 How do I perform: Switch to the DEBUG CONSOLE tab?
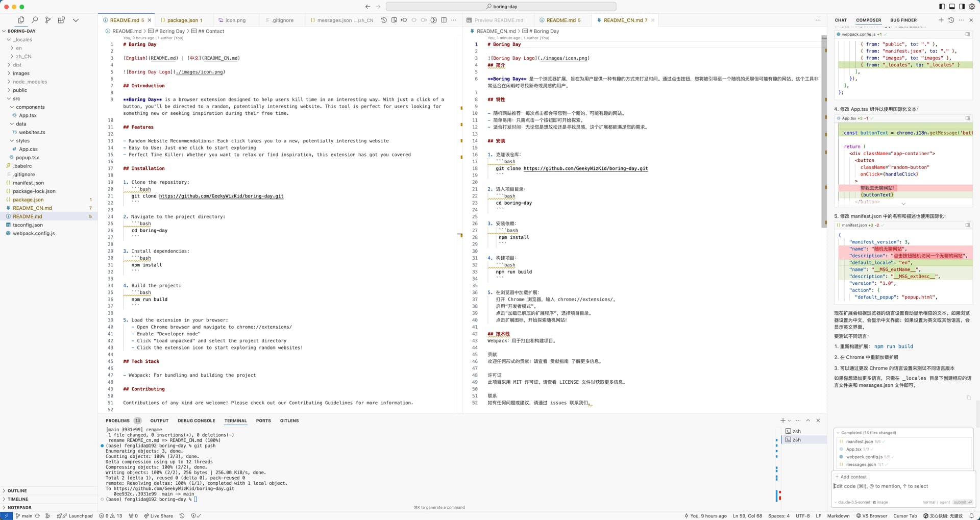pyautogui.click(x=197, y=421)
